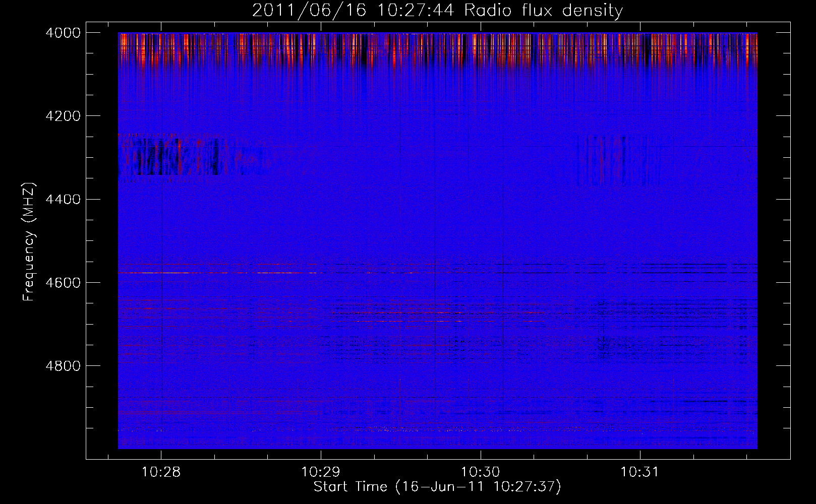Select the 4800 frequency axis label
816x504 pixels.
63,365
